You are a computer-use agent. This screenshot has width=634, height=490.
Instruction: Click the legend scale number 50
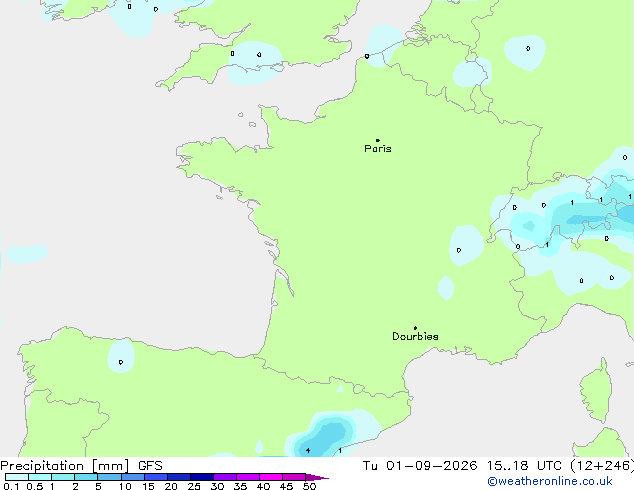click(309, 486)
